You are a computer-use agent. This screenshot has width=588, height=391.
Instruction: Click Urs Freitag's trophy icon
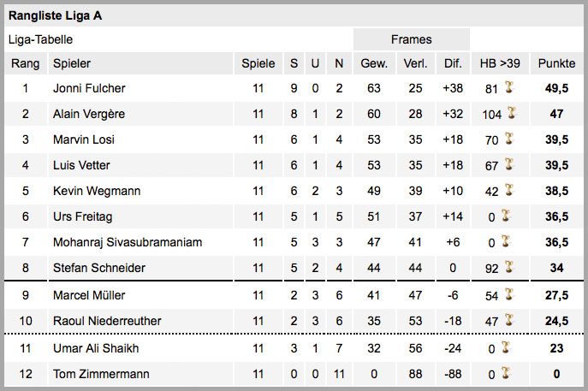tap(506, 216)
